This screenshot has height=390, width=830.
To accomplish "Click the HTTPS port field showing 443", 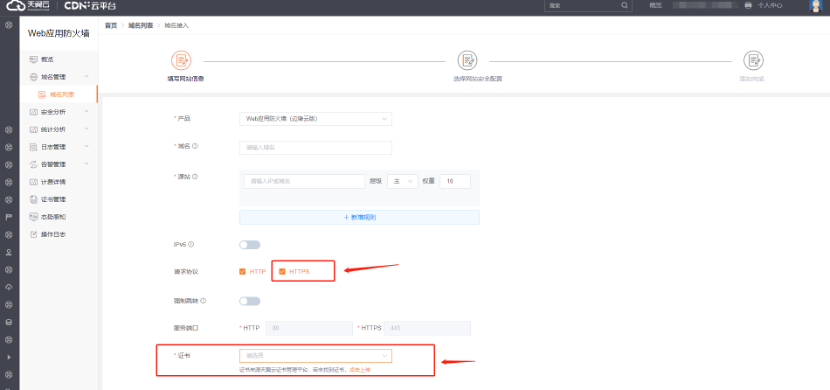I will pos(427,328).
